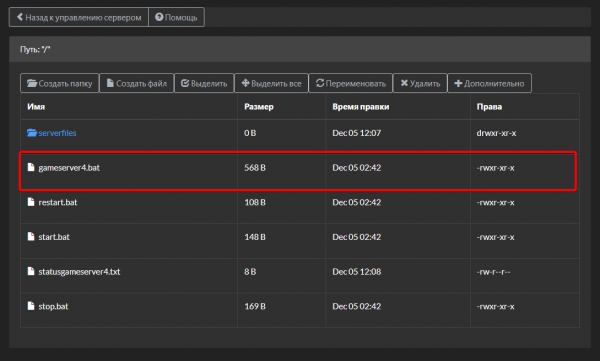Viewport: 600px width, 361px height.
Task: Click the Переименовать rename button
Action: coord(351,83)
